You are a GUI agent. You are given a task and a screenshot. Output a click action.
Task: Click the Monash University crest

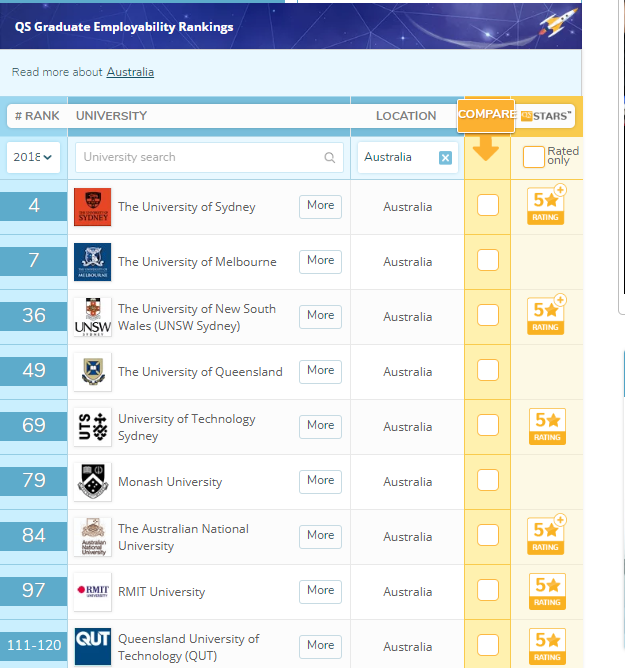tap(92, 481)
